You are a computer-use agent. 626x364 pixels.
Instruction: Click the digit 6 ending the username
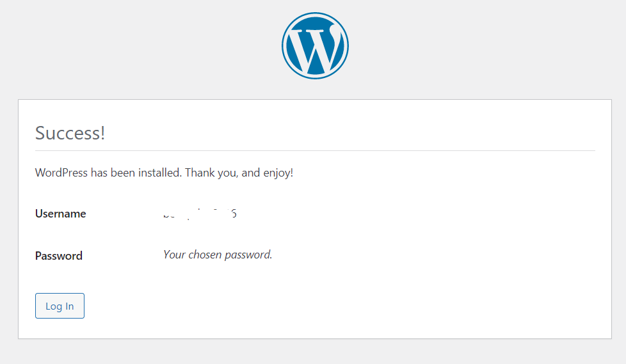click(234, 214)
